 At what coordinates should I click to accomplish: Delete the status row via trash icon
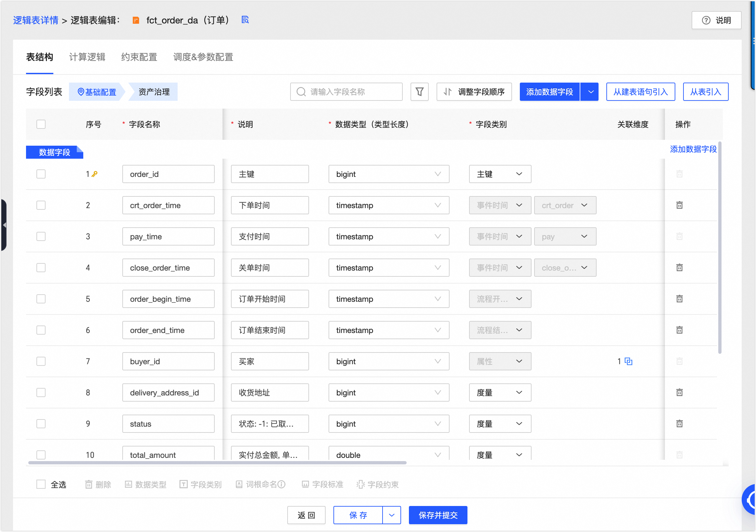coord(679,424)
